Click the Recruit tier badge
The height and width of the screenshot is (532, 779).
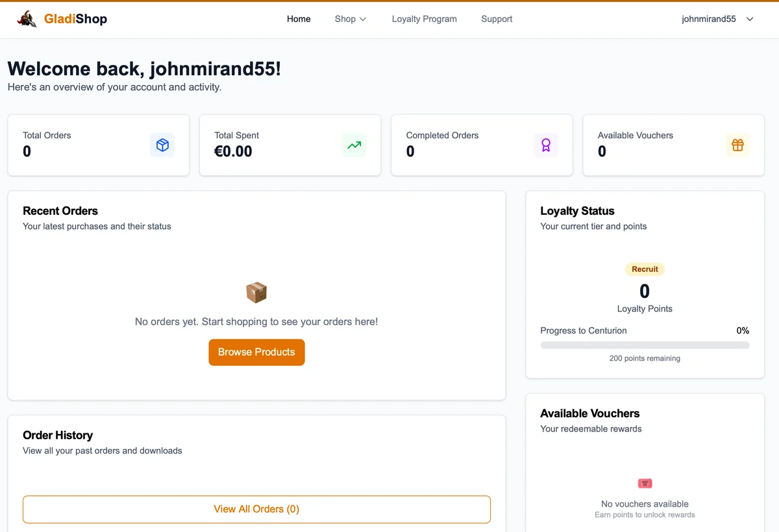645,269
